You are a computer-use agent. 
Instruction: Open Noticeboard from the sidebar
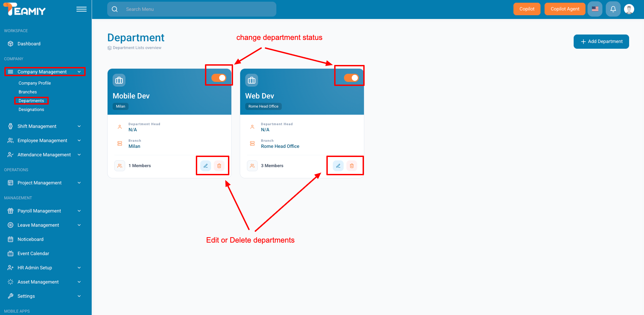coord(30,239)
